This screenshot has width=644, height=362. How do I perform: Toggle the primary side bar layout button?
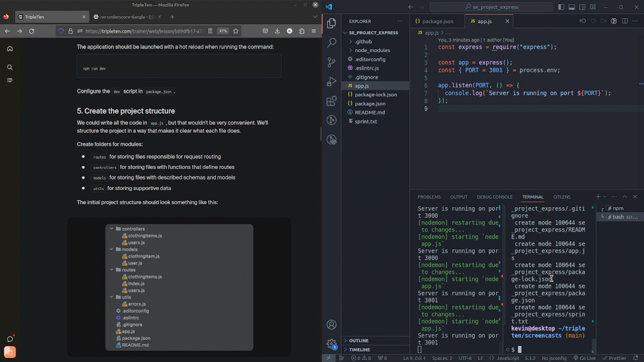click(561, 7)
